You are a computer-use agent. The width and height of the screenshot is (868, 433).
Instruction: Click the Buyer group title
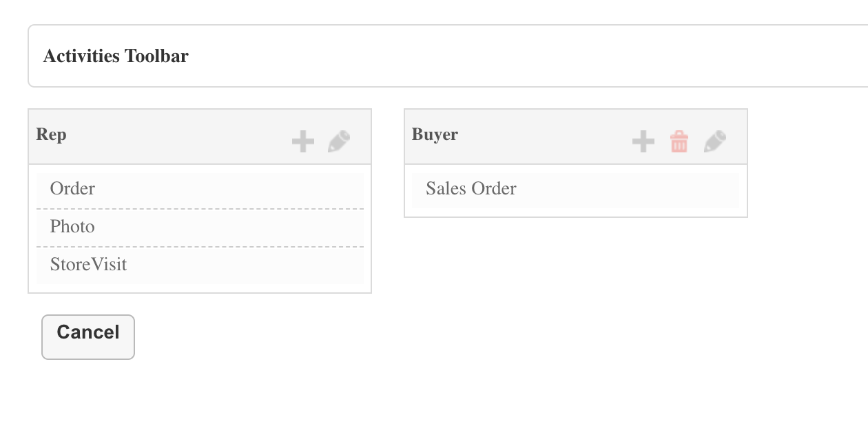click(435, 134)
